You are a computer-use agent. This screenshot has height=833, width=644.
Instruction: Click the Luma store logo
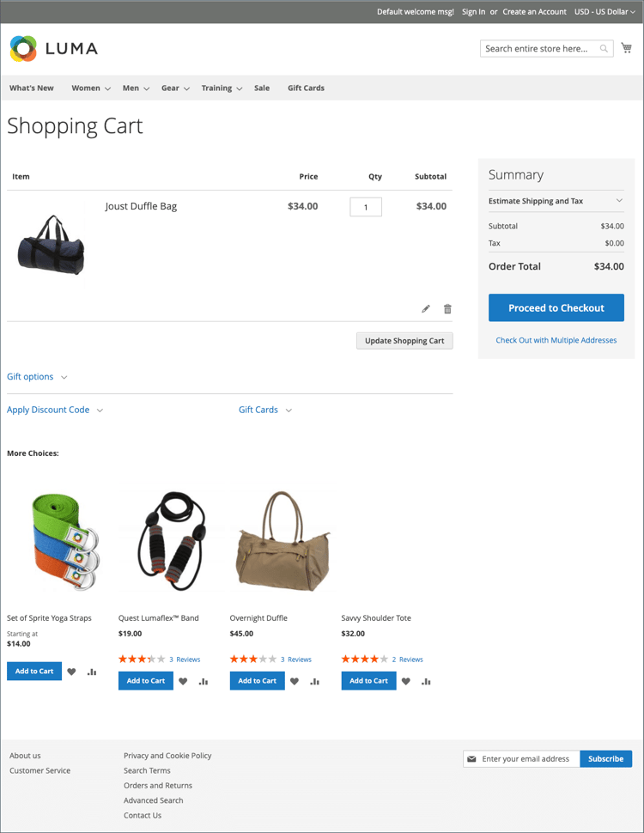(53, 49)
